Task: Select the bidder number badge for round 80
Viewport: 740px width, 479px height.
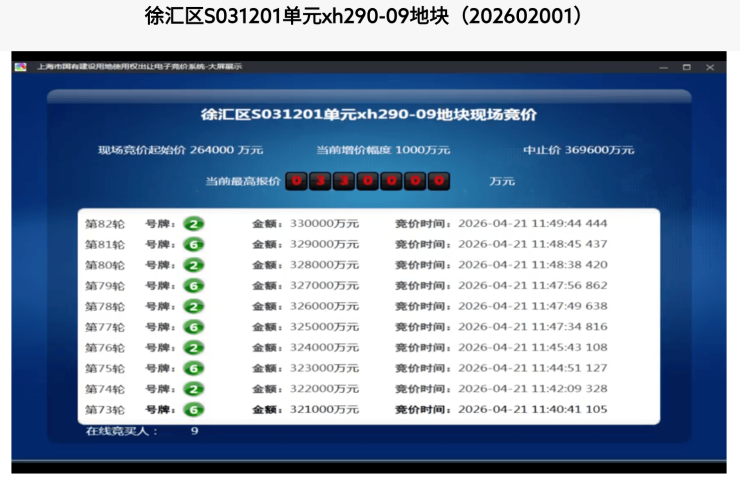Action: [193, 265]
